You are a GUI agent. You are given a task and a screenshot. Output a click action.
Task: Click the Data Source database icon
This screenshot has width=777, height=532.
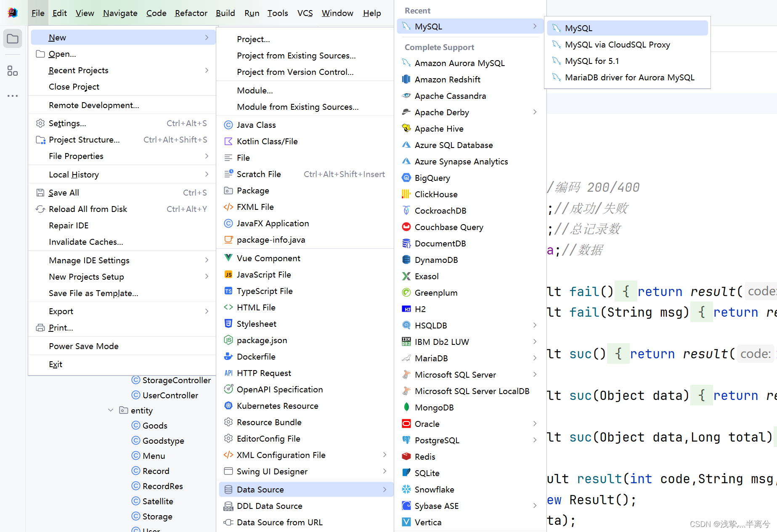click(228, 490)
